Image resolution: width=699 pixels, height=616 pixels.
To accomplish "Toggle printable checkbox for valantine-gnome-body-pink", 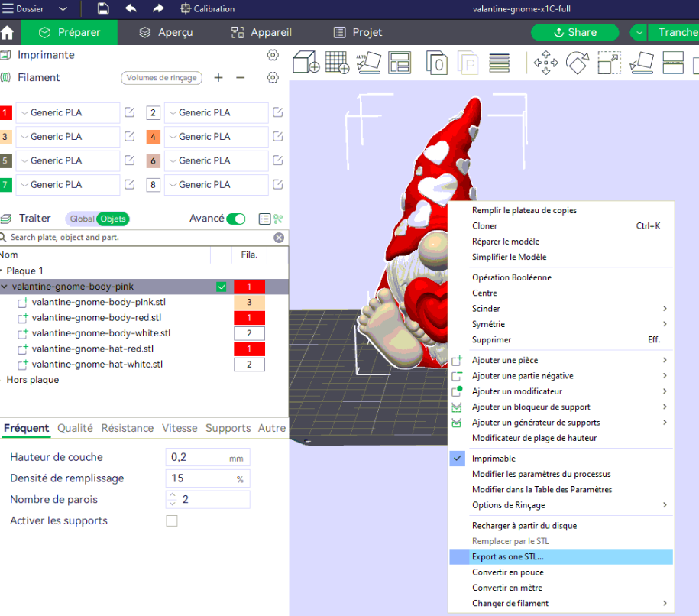I will coord(221,287).
